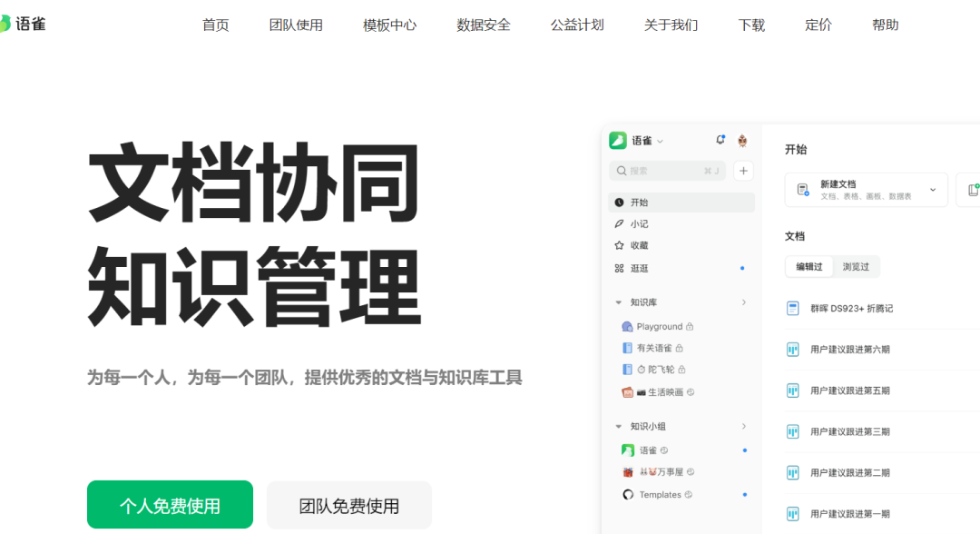The image size is (980, 534).
Task: Click the blue book icon for 陀飞轮
Action: pos(627,370)
